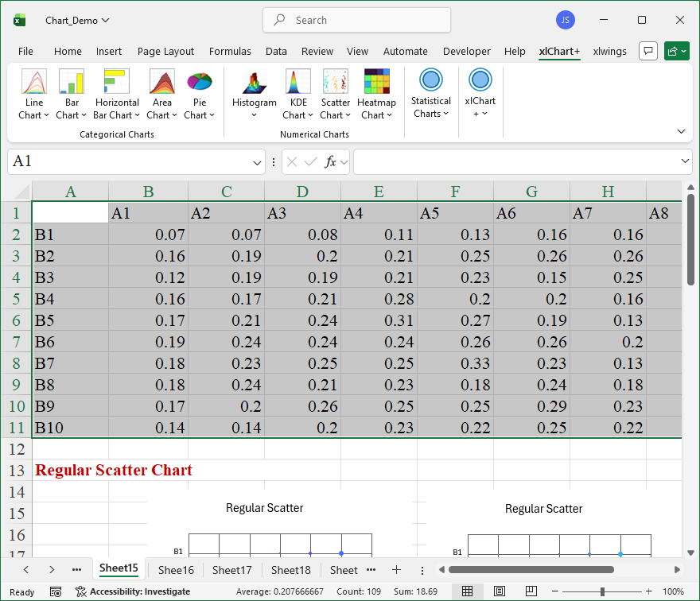Click the KDE Chart icon
The image size is (700, 601).
coord(298,83)
